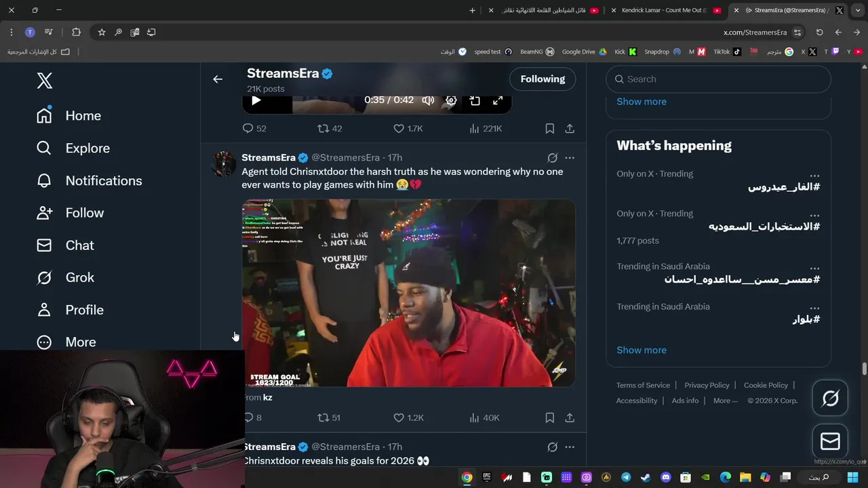868x488 pixels.
Task: Click Show more above What's happening
Action: [x=642, y=102]
